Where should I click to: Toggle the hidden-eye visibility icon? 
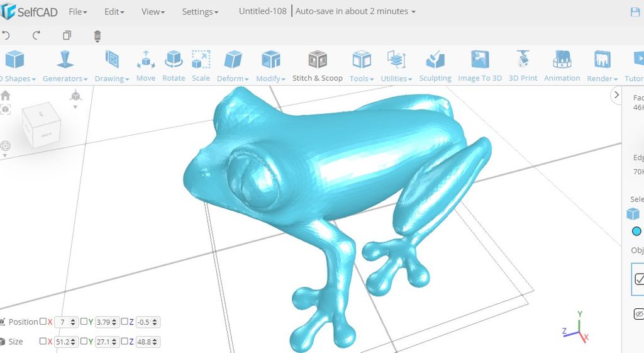[x=639, y=315]
